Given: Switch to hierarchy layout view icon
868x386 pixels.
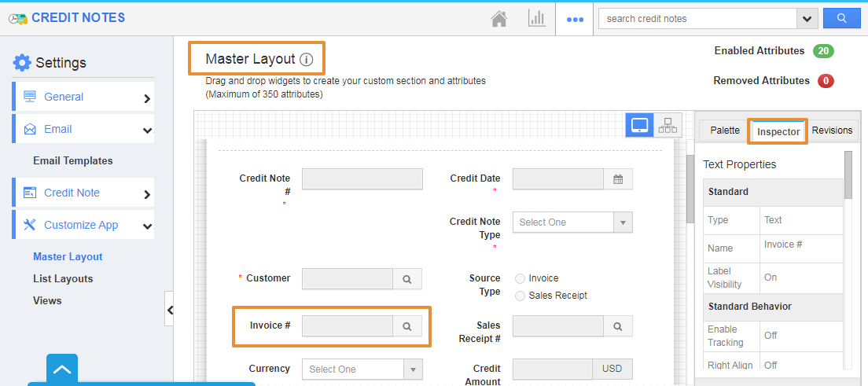Looking at the screenshot, I should (668, 125).
